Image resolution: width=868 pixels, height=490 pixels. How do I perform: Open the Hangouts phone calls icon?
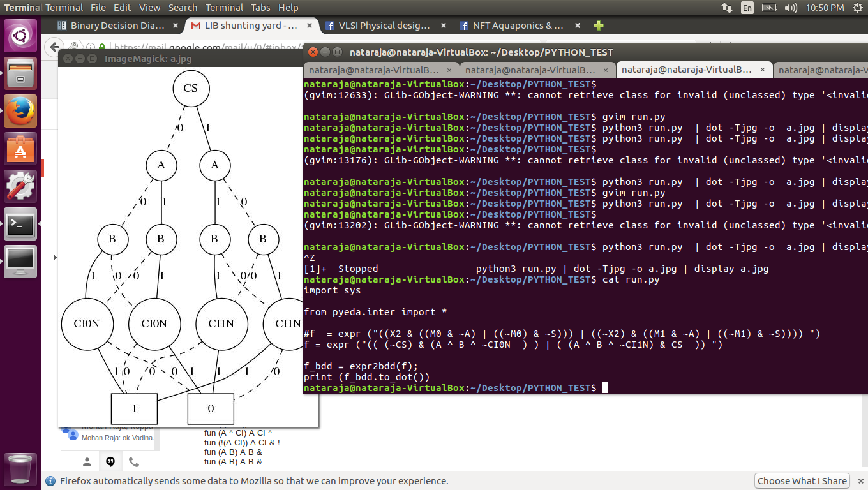[133, 461]
